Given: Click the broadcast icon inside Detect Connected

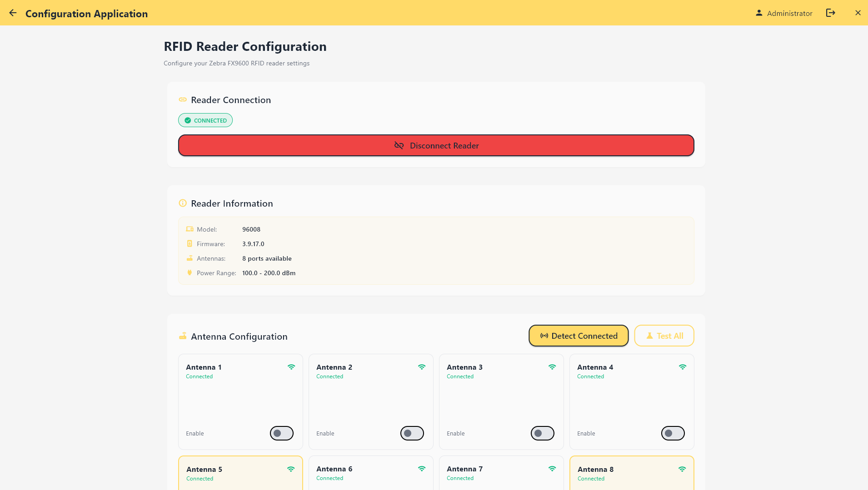Looking at the screenshot, I should (544, 336).
